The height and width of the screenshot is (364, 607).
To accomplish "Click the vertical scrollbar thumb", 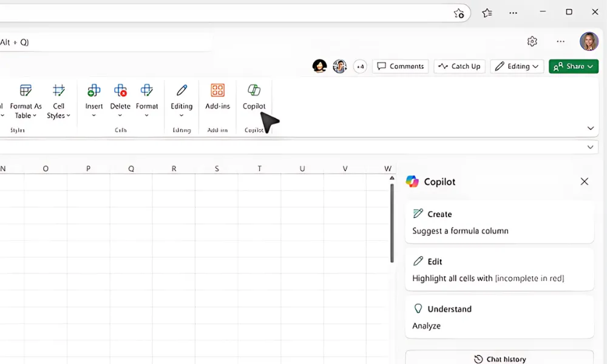I will [392, 223].
